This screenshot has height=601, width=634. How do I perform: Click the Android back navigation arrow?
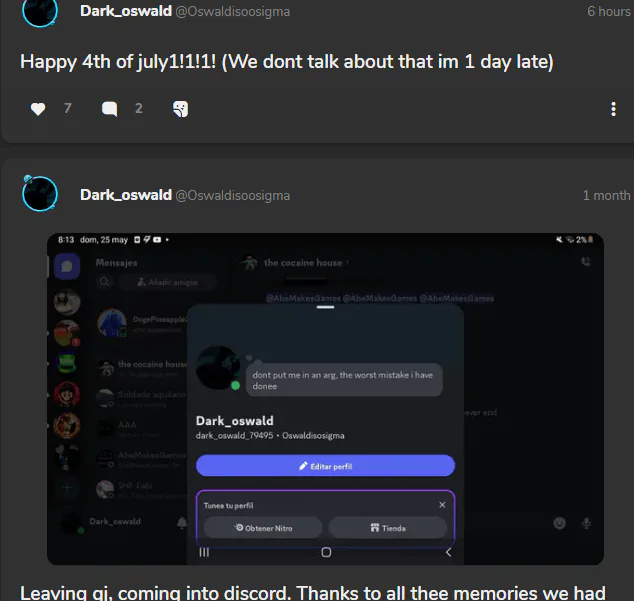pos(448,552)
